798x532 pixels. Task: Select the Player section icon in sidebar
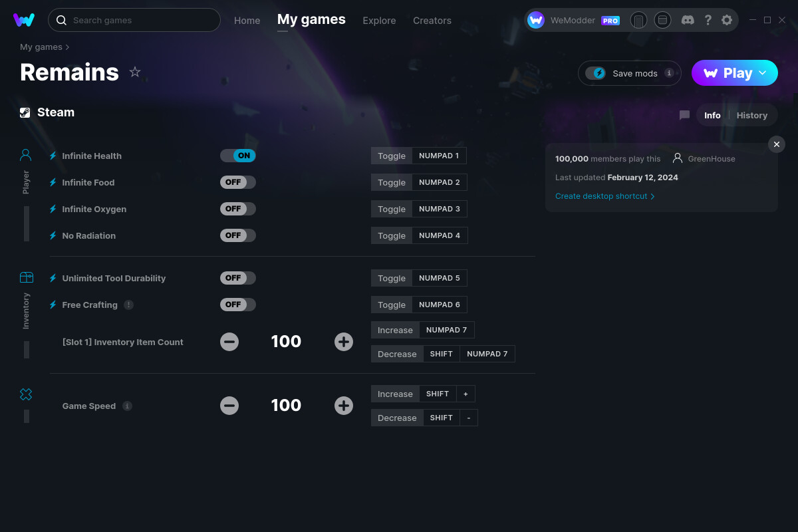coord(25,154)
